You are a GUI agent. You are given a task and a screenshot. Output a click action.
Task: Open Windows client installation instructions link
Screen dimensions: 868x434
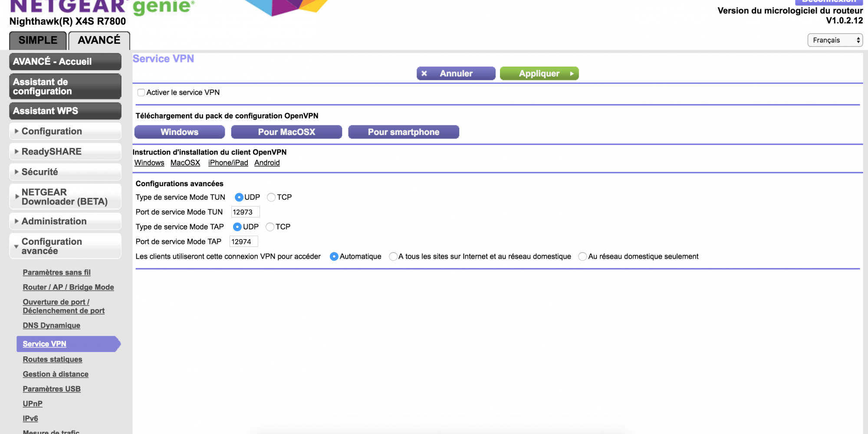(149, 163)
